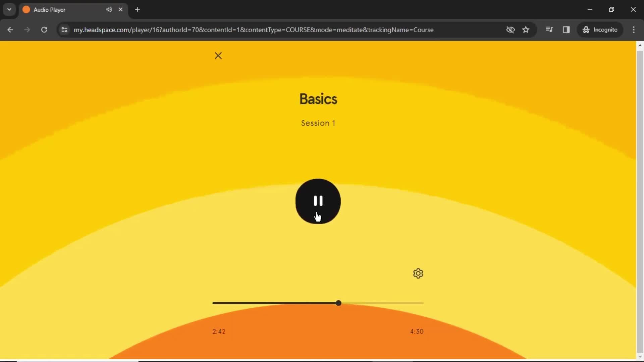Click the browser incognito mode icon
Viewport: 644px width, 362px height.
point(585,29)
